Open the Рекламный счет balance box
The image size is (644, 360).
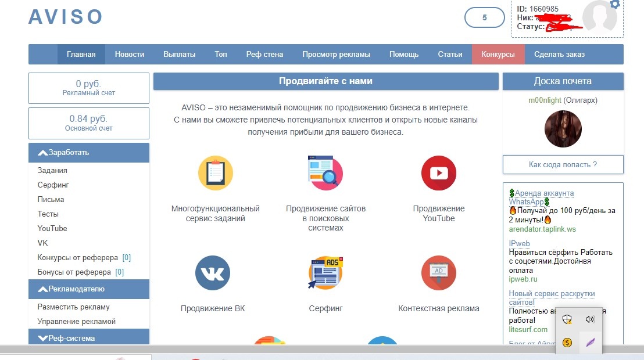click(x=89, y=88)
